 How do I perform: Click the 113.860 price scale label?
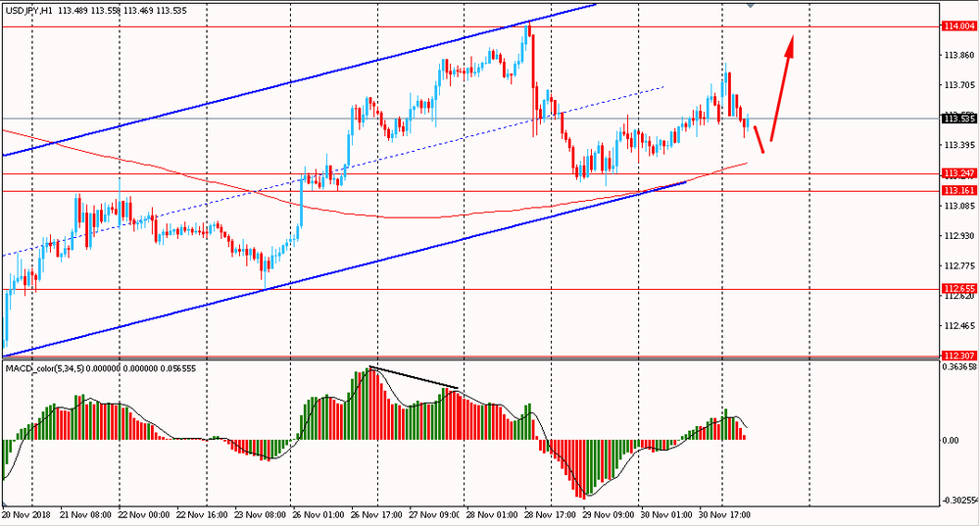pos(959,55)
